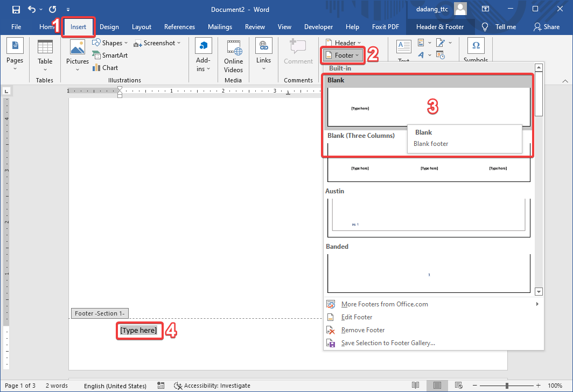Switch to the Design ribbon tab
573x392 pixels.
point(109,27)
